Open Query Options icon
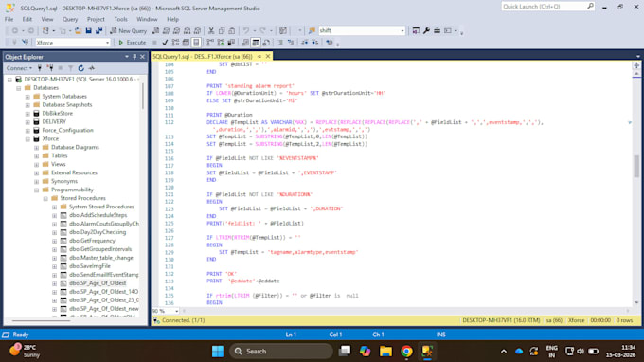This screenshot has width=644, height=362. [x=186, y=43]
